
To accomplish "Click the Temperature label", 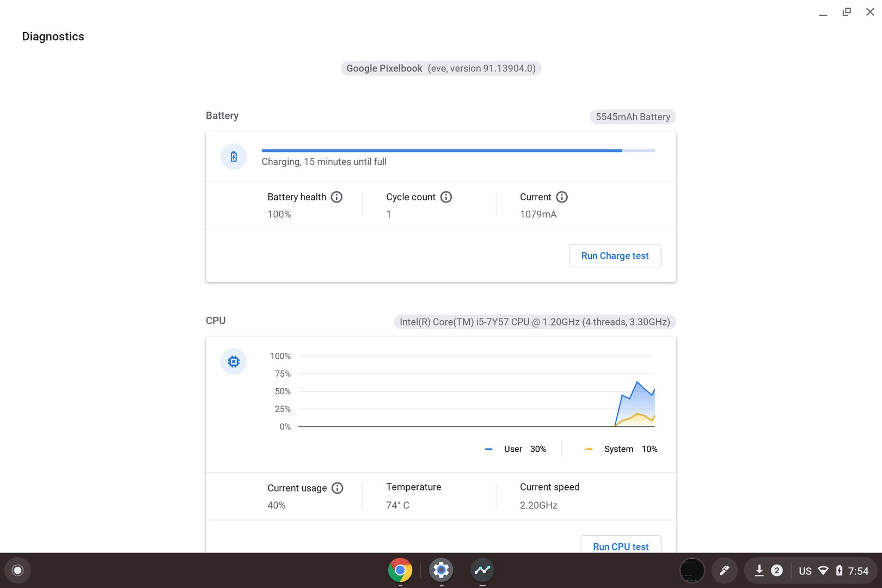I will 414,487.
